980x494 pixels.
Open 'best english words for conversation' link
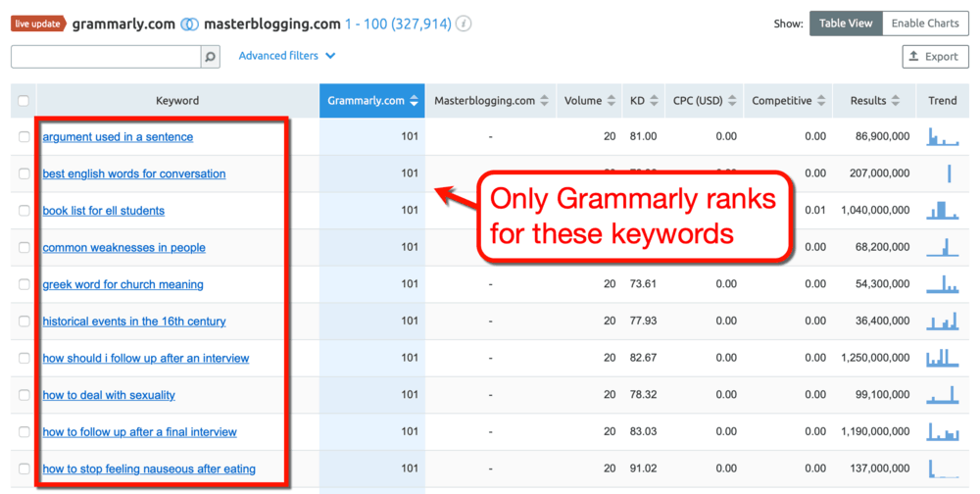click(x=133, y=173)
